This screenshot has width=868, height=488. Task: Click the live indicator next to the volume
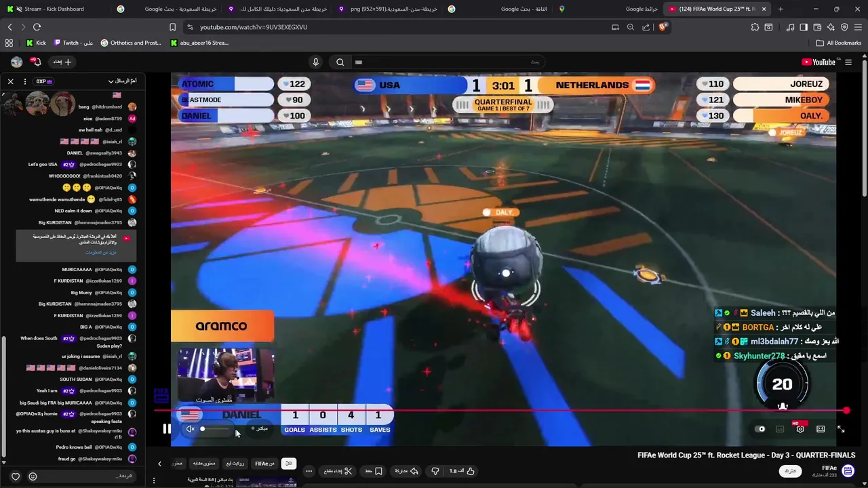(x=260, y=428)
